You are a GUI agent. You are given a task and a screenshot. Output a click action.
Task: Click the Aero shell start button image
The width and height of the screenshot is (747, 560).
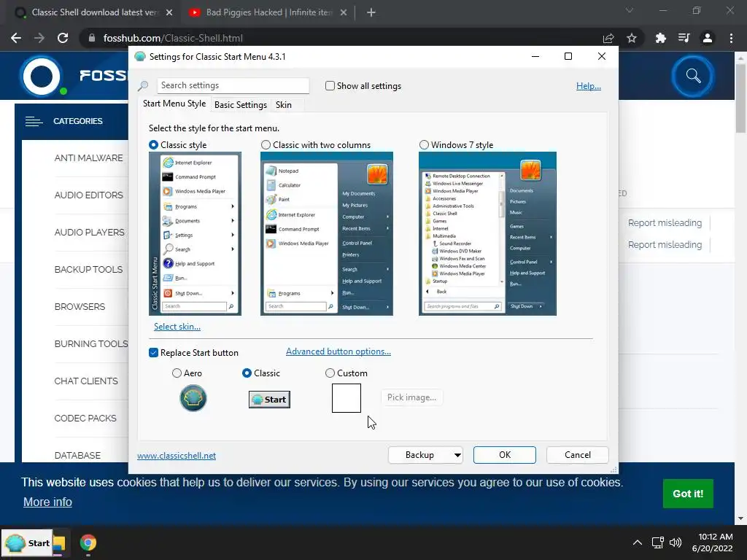pos(193,398)
